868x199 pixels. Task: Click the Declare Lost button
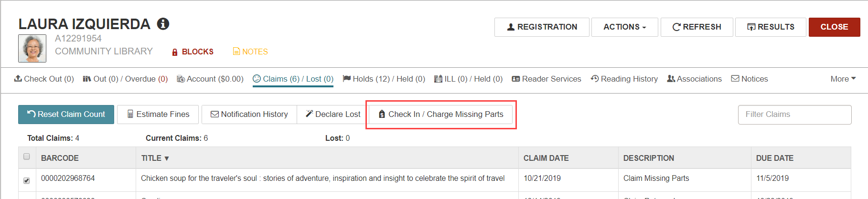click(x=333, y=115)
